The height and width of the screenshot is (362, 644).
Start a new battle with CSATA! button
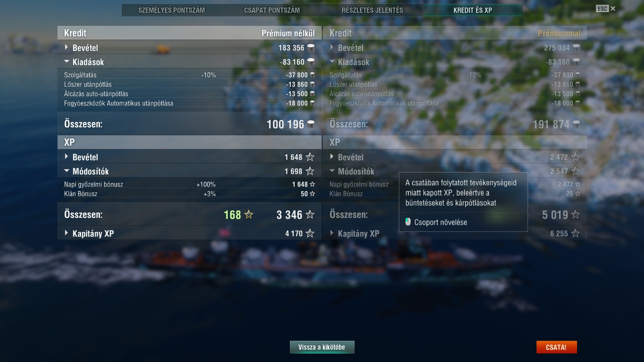[x=556, y=347]
